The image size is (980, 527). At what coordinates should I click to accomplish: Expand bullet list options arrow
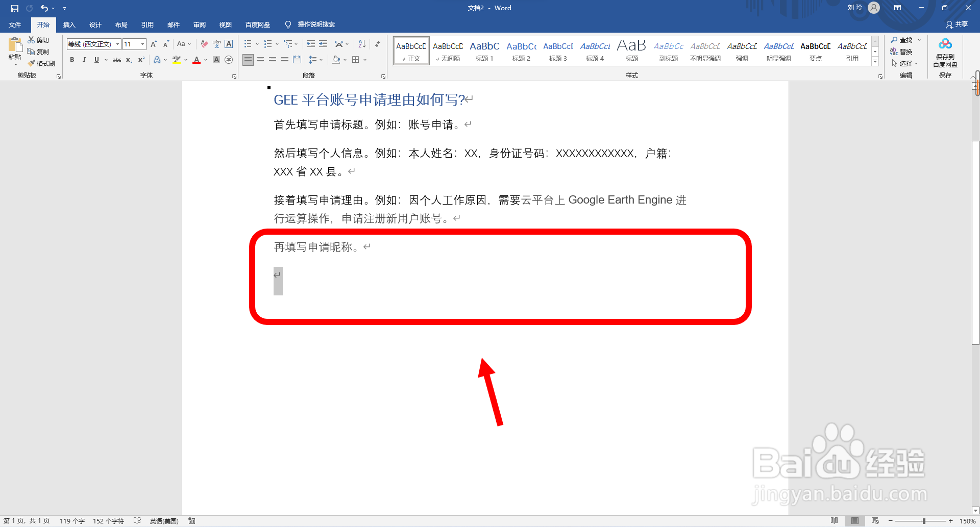point(257,44)
